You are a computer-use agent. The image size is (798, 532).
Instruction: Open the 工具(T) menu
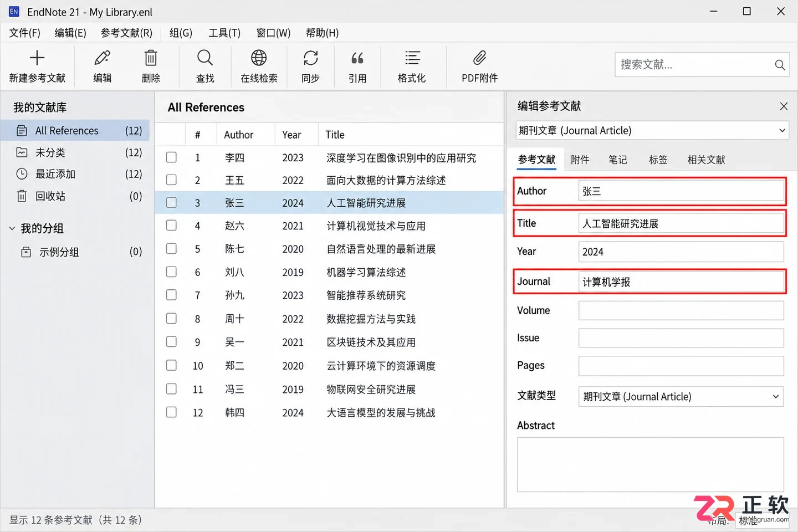tap(224, 33)
